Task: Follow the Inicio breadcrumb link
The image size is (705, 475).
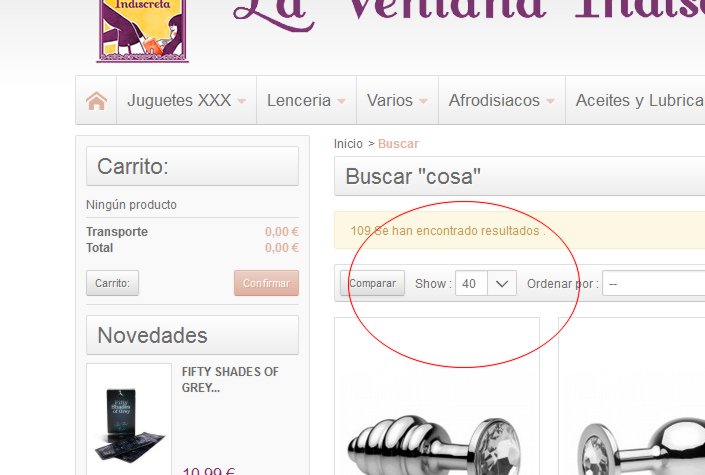Action: [x=348, y=144]
